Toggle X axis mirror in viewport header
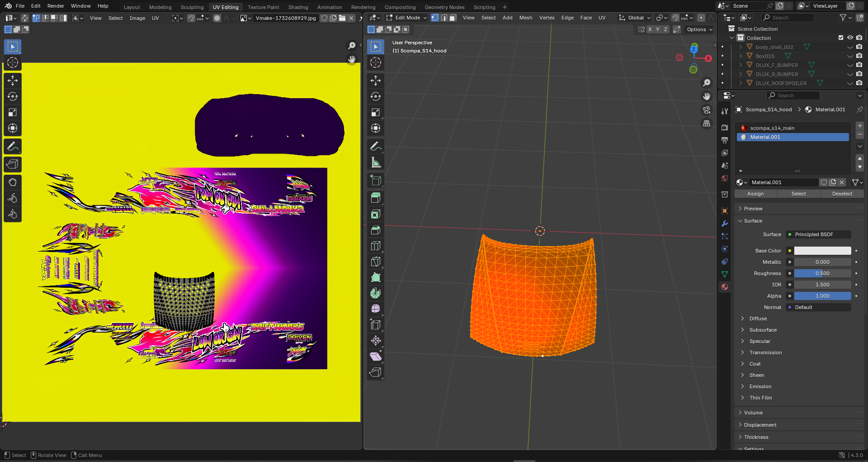 pyautogui.click(x=650, y=29)
